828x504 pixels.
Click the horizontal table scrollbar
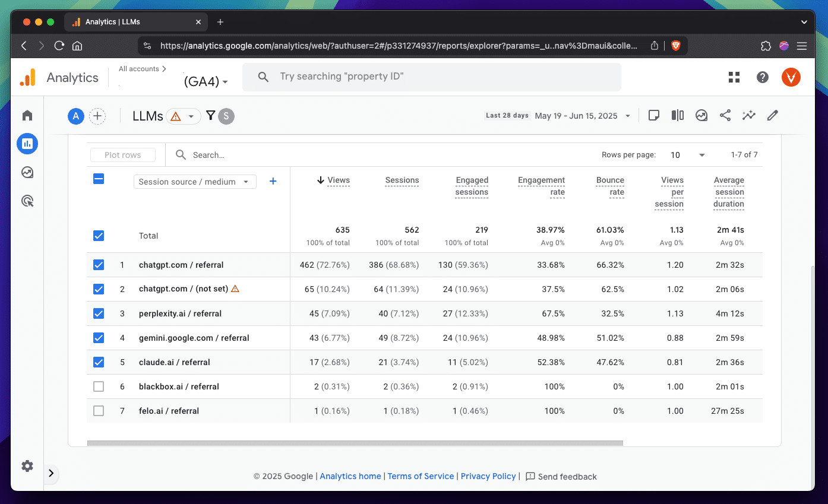click(x=355, y=443)
